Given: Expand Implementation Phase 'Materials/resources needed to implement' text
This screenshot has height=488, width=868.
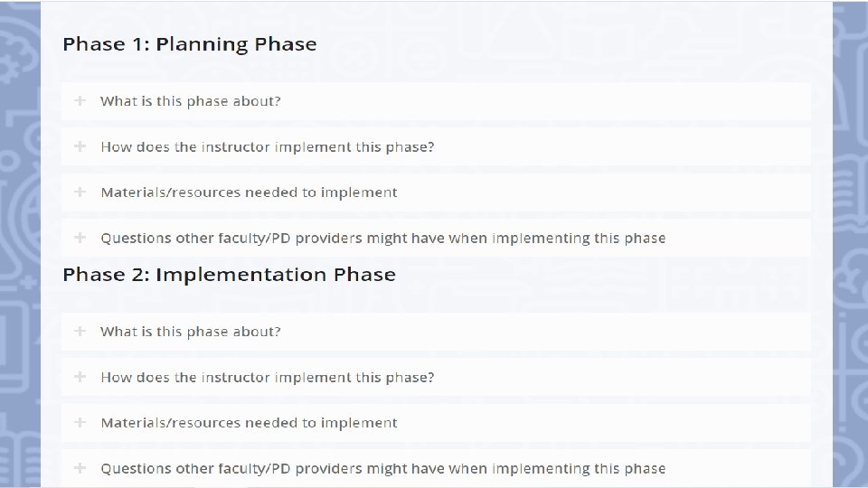Looking at the screenshot, I should pyautogui.click(x=249, y=423).
